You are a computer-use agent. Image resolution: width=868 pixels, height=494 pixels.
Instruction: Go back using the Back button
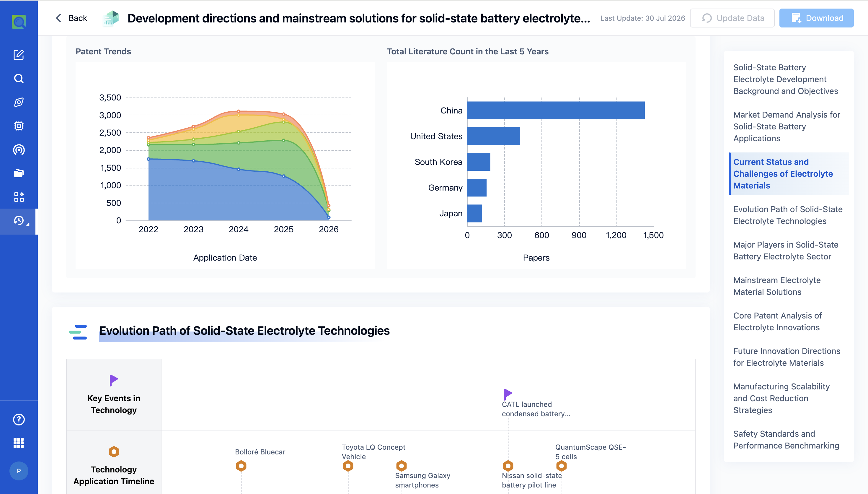[x=71, y=18]
